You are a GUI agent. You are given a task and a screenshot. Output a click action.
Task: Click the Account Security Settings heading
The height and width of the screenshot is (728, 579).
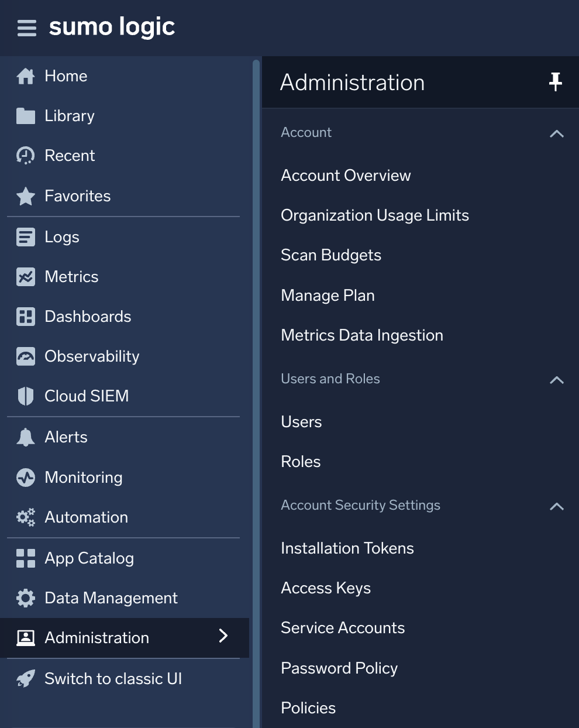click(360, 505)
